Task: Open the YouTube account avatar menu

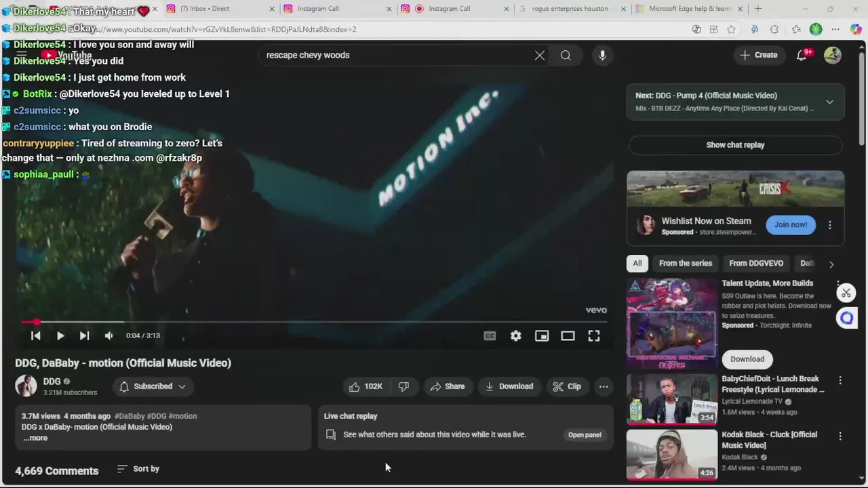Action: (832, 55)
